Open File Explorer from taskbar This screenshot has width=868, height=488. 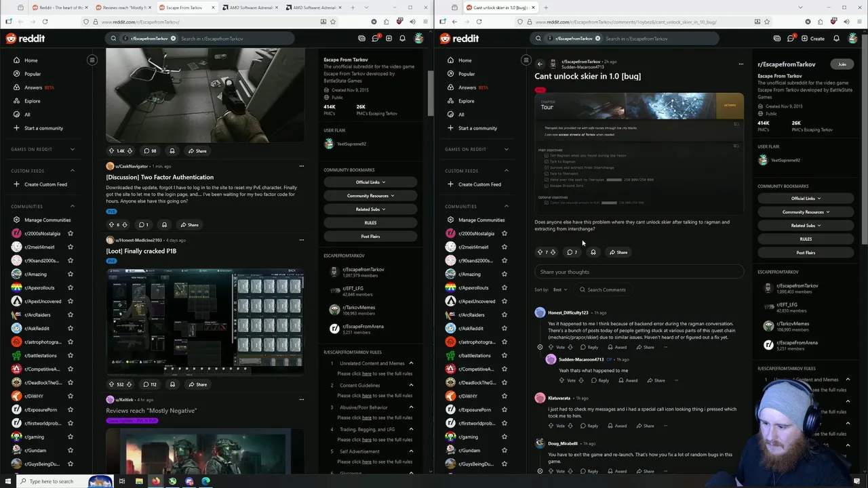click(139, 481)
